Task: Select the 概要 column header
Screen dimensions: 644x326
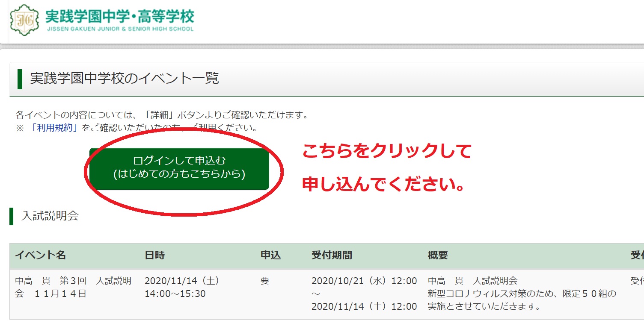Action: point(438,256)
